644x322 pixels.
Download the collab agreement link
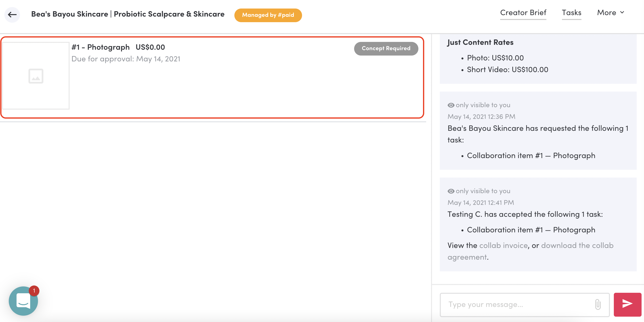point(530,251)
